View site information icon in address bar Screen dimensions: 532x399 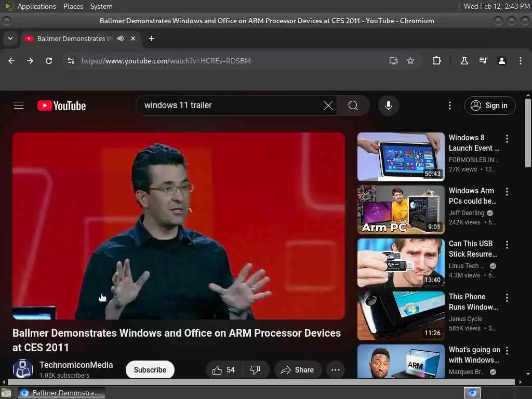(71, 61)
